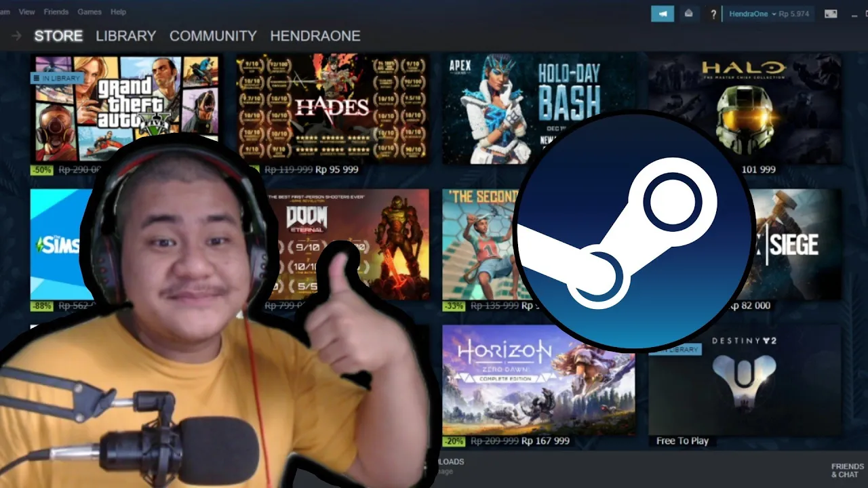Image resolution: width=868 pixels, height=488 pixels.
Task: Click the forward navigation arrow
Action: [16, 35]
